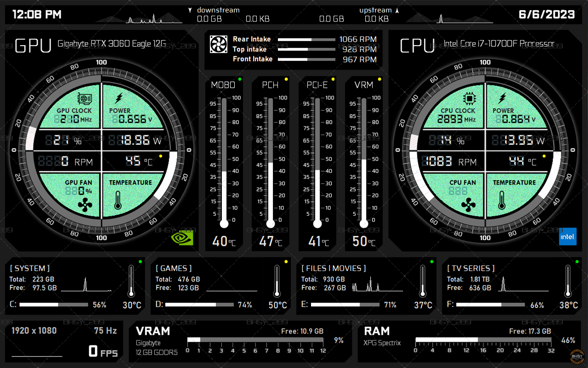
Task: Click the thermometer icon in FILES | MOVIES panel
Action: click(x=423, y=281)
